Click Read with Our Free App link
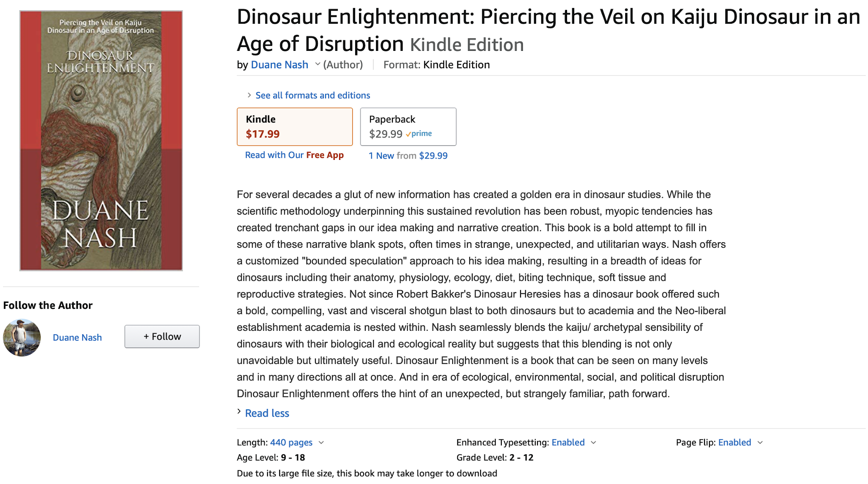Screen dimensions: 868x484 click(x=294, y=155)
